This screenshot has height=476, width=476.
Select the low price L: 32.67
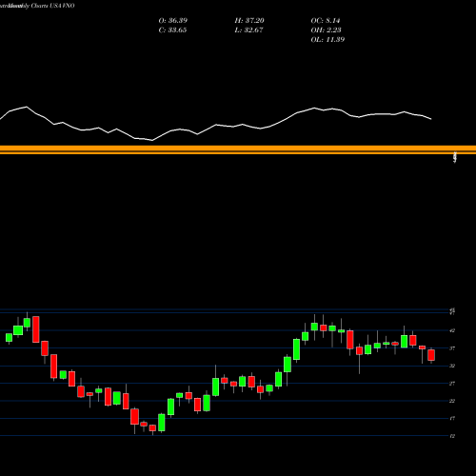coord(248,30)
